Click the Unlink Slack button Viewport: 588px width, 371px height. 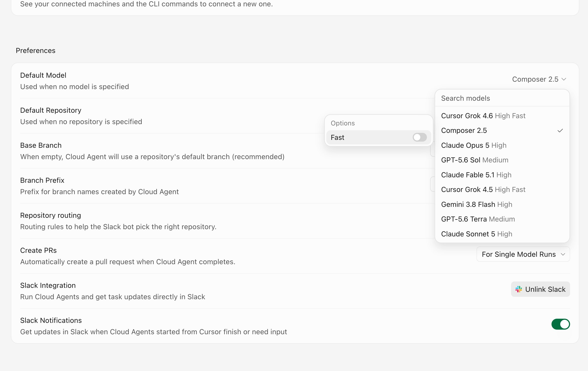coord(540,289)
